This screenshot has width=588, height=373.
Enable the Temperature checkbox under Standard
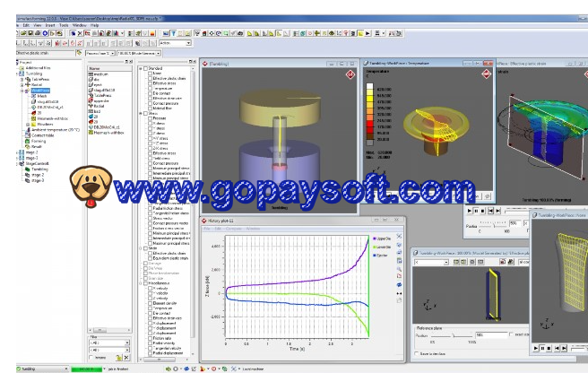pyautogui.click(x=150, y=89)
